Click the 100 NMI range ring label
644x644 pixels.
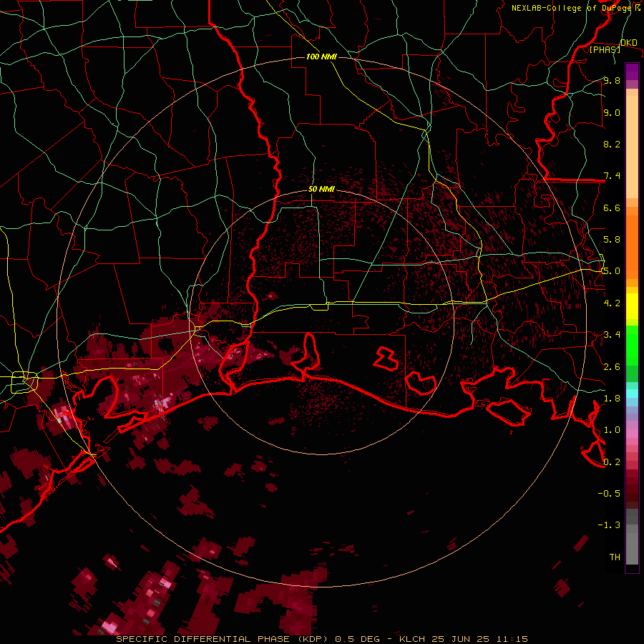pyautogui.click(x=321, y=57)
